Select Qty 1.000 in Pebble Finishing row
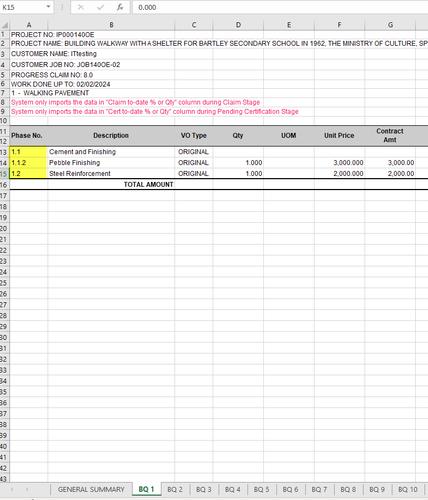Viewport: 428px width, 500px height. click(x=238, y=163)
